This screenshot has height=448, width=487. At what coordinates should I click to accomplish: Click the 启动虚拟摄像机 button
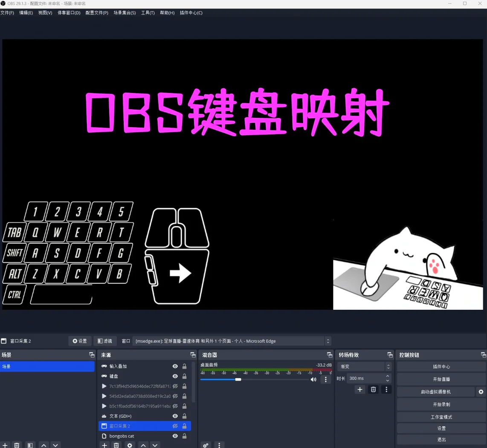pos(436,392)
